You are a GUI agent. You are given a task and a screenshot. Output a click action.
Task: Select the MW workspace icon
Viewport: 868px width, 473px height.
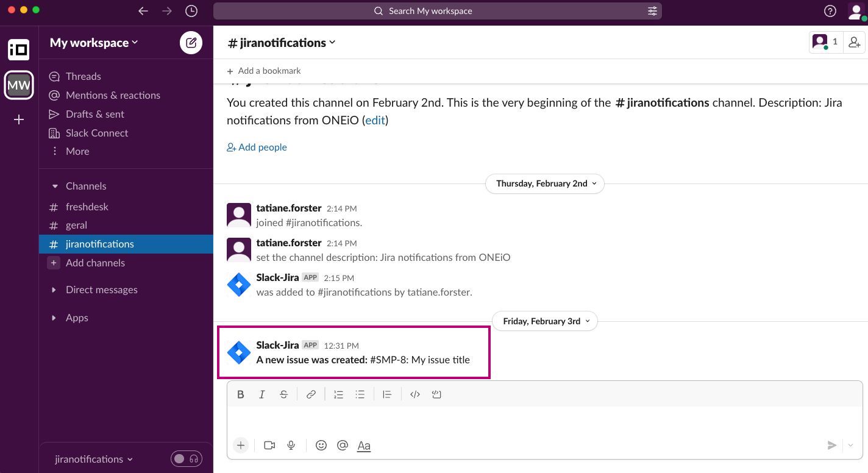coord(19,85)
